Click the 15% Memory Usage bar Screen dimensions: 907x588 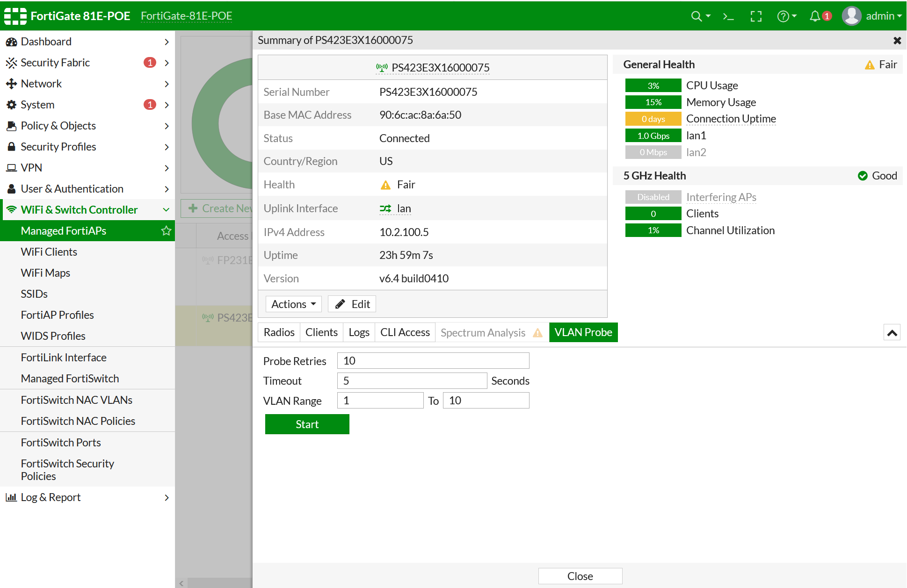click(x=653, y=102)
